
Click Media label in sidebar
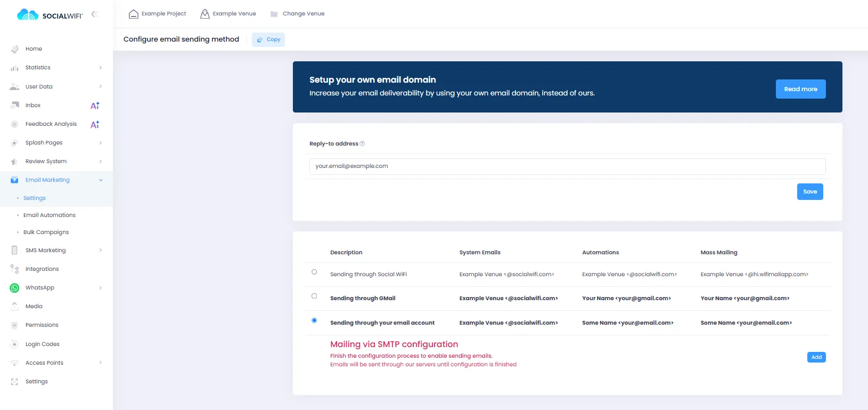(34, 306)
